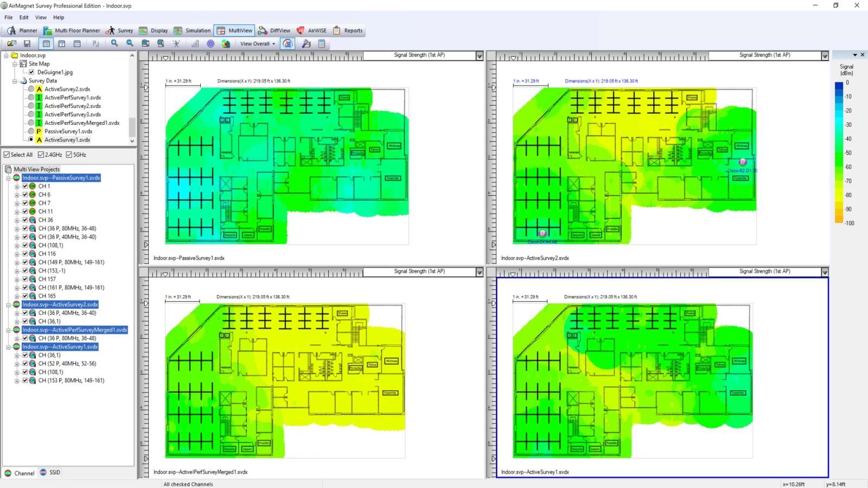
Task: Collapse the Indoor.svp root node
Action: coord(7,55)
